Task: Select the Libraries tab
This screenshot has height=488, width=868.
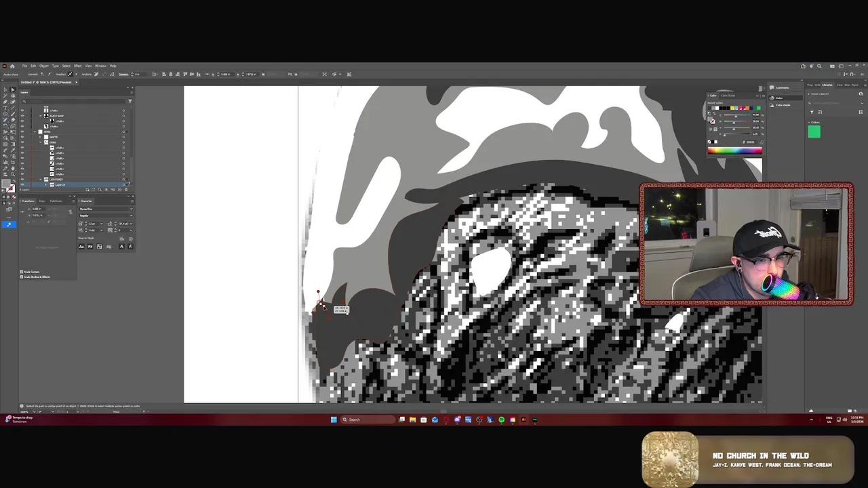Action: [827, 85]
